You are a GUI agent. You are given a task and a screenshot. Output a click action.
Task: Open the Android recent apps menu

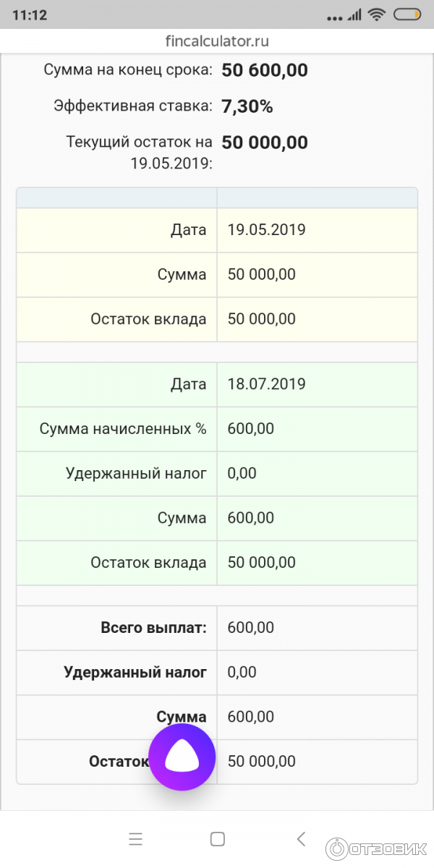coord(135,839)
